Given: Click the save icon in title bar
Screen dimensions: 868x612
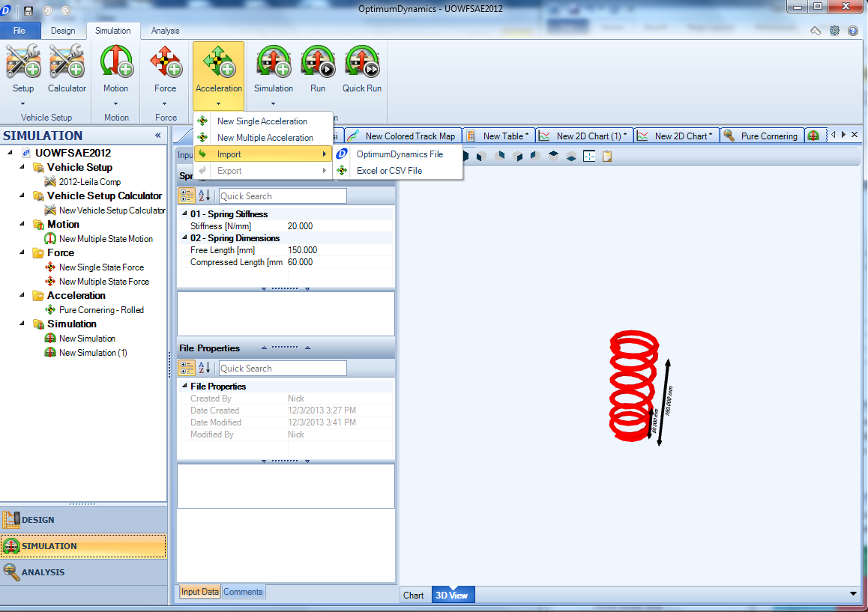Looking at the screenshot, I should pos(28,10).
